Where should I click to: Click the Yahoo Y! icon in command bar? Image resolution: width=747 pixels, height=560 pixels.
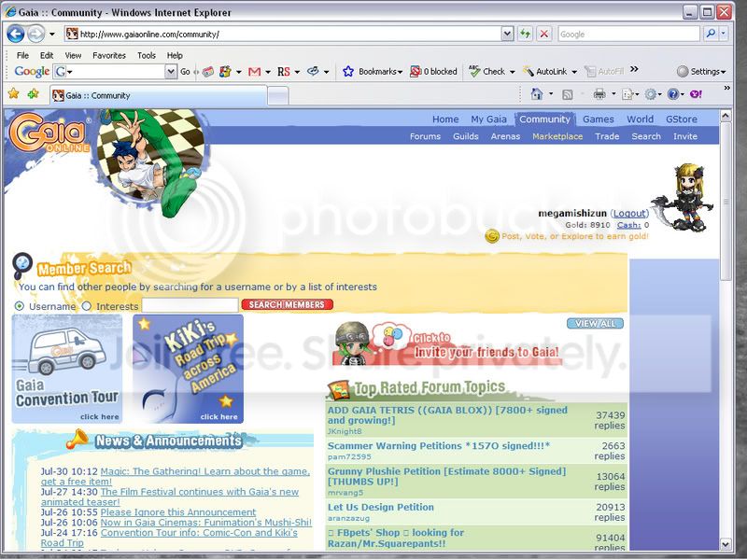click(x=696, y=94)
